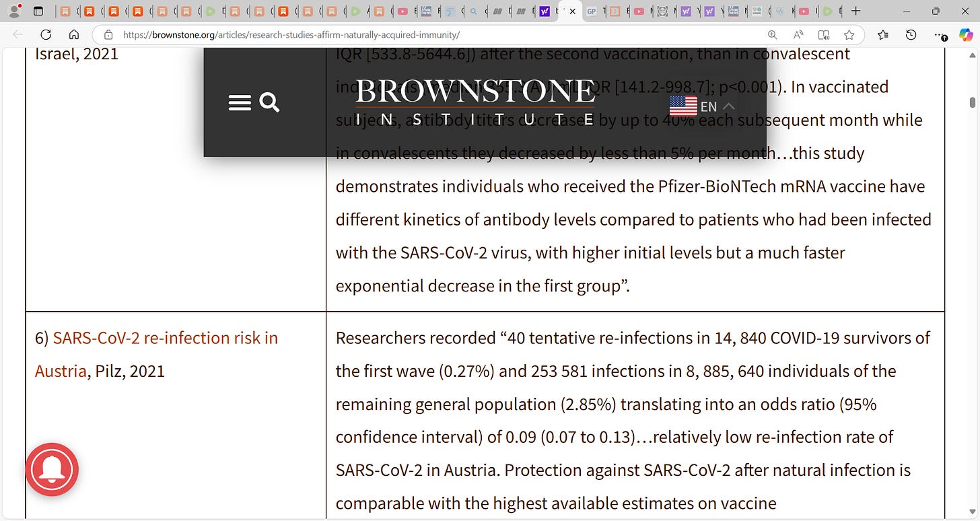View site information via the lock icon
This screenshot has height=521, width=980.
click(x=108, y=35)
